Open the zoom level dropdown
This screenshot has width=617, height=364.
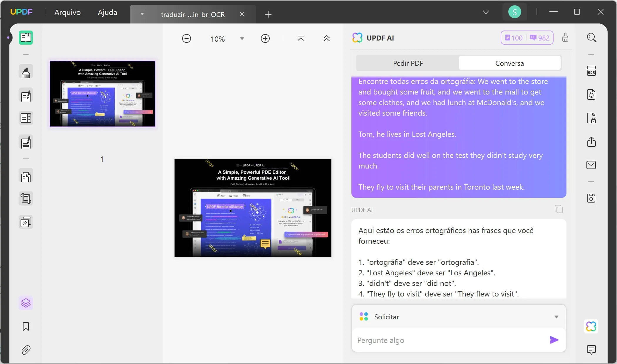pos(242,38)
